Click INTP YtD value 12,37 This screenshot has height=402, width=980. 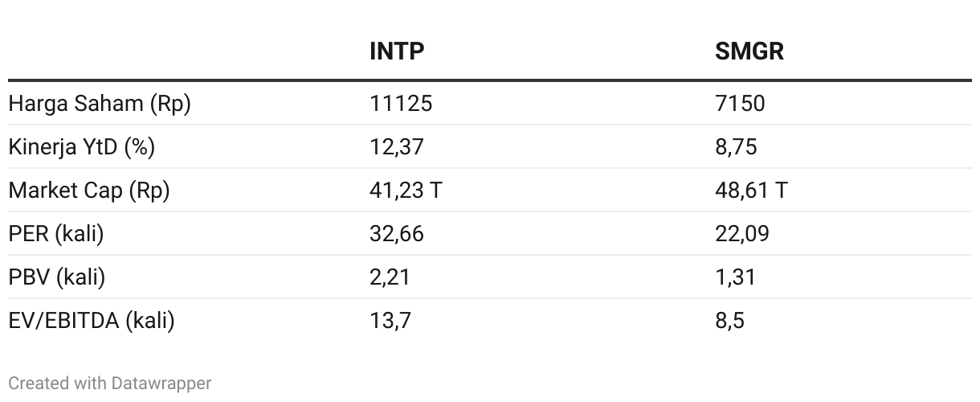396,147
